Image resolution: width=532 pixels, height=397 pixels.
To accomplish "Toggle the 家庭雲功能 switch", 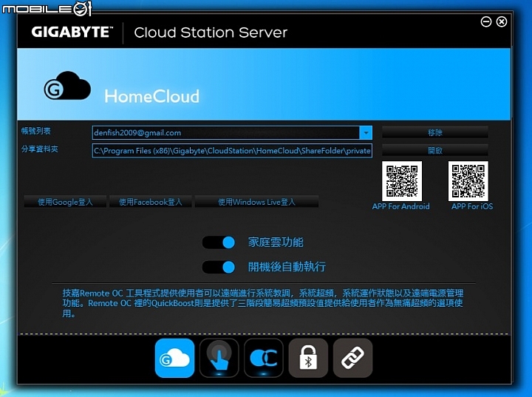I will point(219,242).
